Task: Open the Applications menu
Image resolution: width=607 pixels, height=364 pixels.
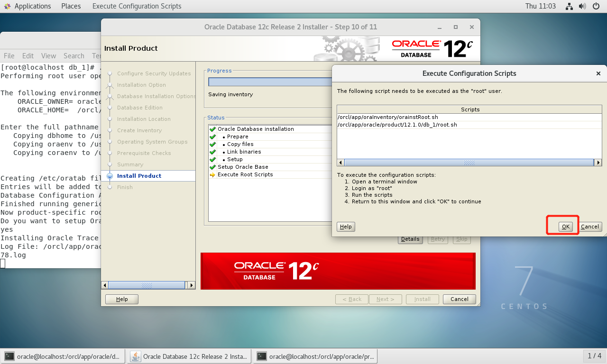Action: click(x=28, y=6)
